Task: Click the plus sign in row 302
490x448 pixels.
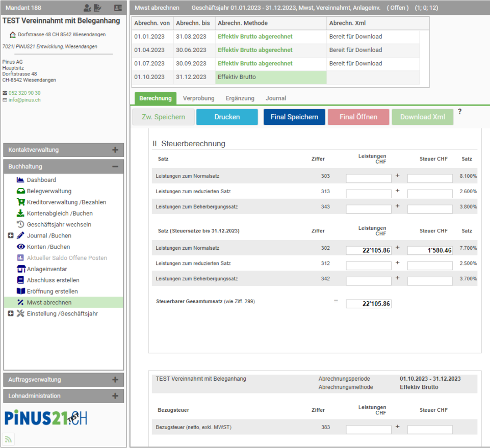Action: (398, 247)
